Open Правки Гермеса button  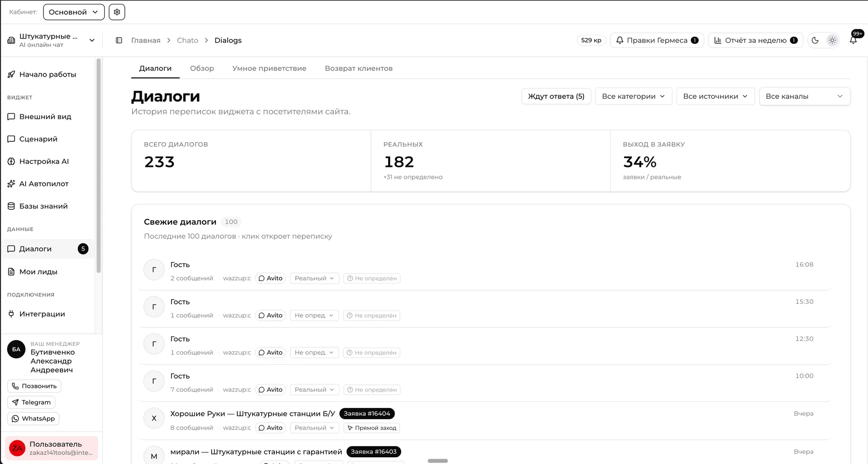[657, 41]
